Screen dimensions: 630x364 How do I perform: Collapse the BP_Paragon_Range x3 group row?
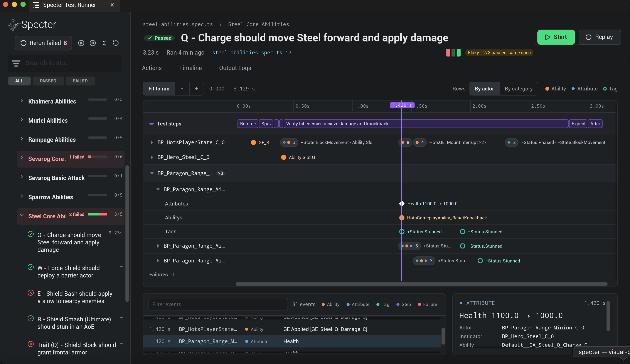pos(152,173)
